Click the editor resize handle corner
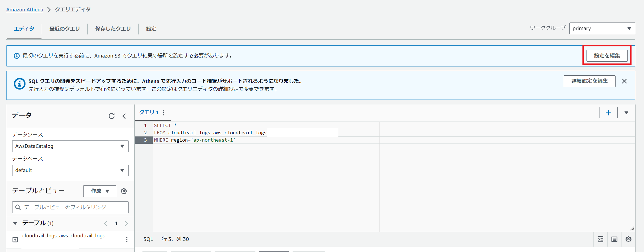Viewport: 644px width, 252px height. (632, 228)
